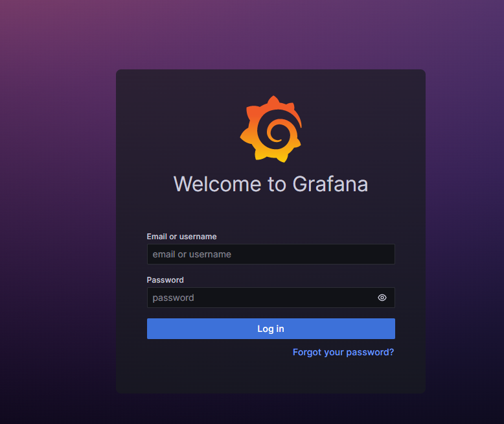Click the Welcome to Grafana heading
The image size is (504, 424).
point(271,184)
